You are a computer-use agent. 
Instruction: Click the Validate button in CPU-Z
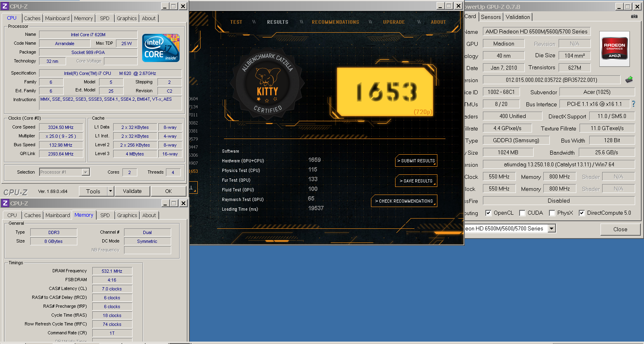pyautogui.click(x=132, y=191)
